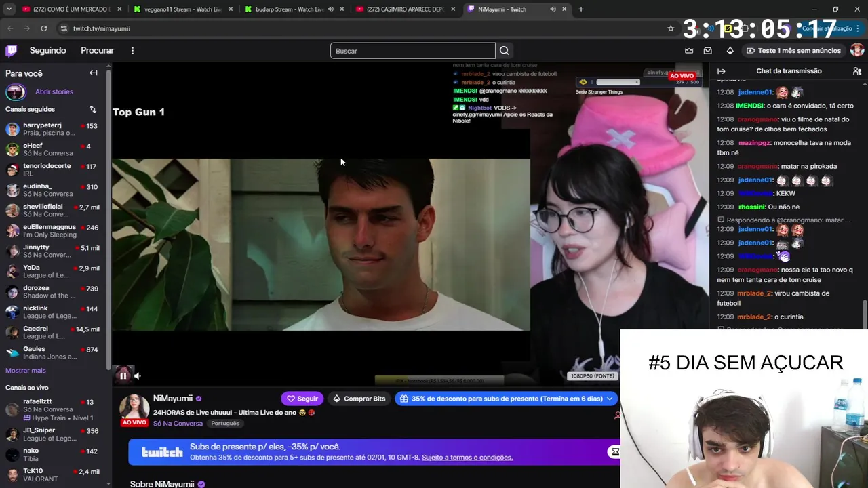The height and width of the screenshot is (488, 868).
Task: Open TcK10 live channel in sidebar
Action: (53, 474)
